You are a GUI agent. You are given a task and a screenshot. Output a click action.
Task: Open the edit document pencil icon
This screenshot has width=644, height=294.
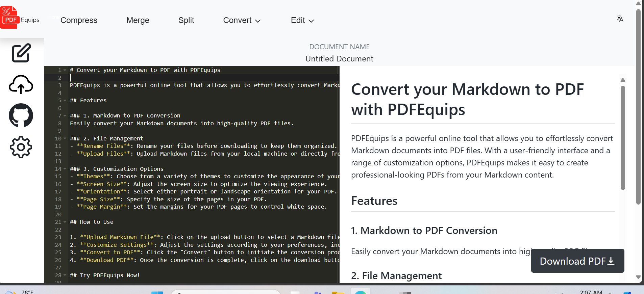click(21, 53)
